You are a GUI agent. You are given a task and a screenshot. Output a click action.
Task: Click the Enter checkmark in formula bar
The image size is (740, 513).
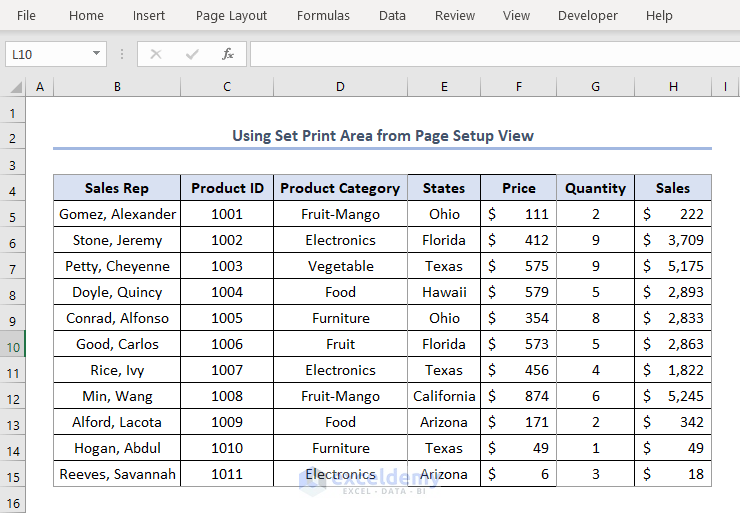(x=192, y=54)
